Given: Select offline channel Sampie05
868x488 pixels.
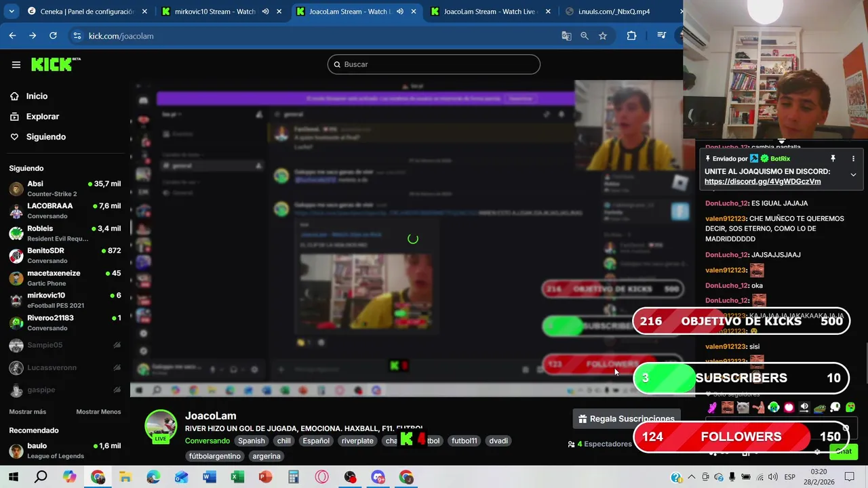Looking at the screenshot, I should pos(65,345).
